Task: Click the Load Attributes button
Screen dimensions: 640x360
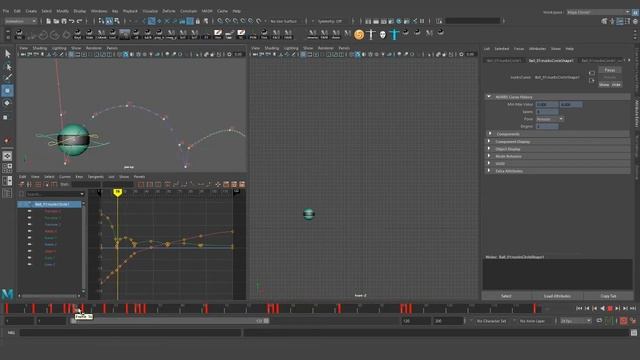Action: click(557, 296)
